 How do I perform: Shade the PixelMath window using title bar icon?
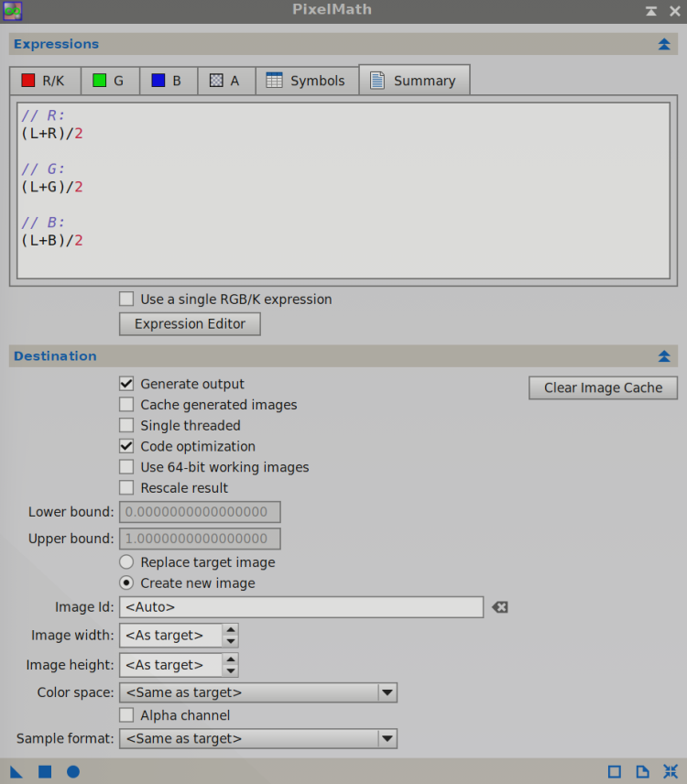point(650,11)
